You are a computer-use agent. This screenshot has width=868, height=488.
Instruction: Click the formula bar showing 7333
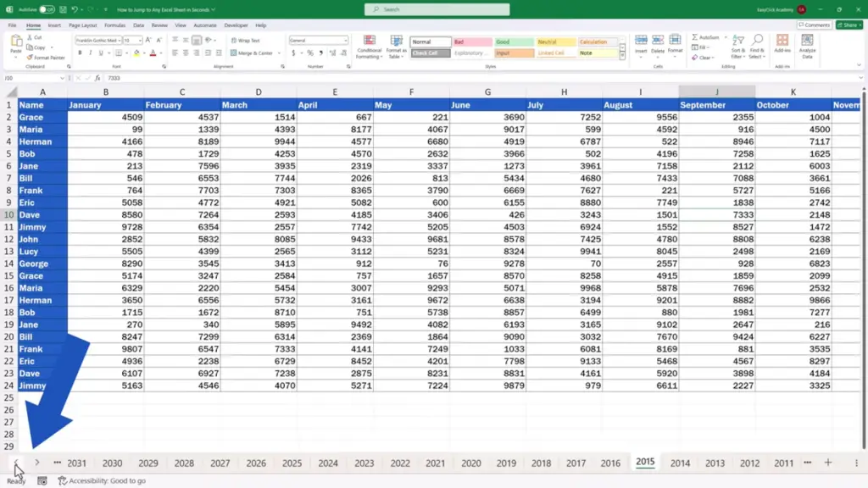(x=481, y=78)
